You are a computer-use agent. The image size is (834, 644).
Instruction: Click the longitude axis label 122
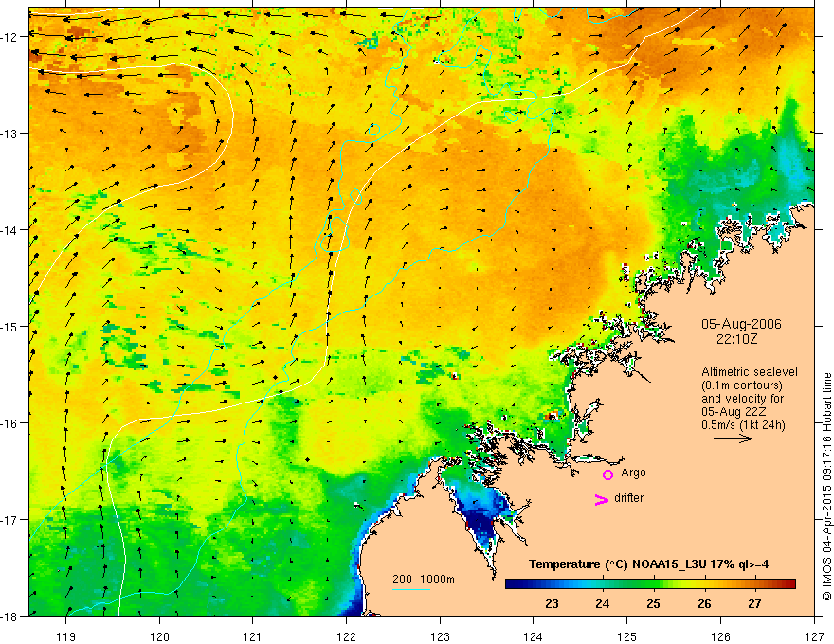(346, 636)
